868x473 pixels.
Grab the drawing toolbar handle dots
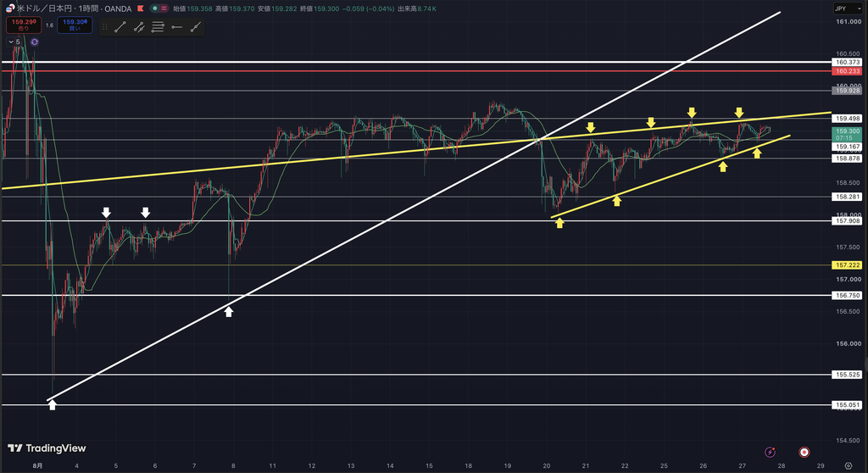point(105,27)
